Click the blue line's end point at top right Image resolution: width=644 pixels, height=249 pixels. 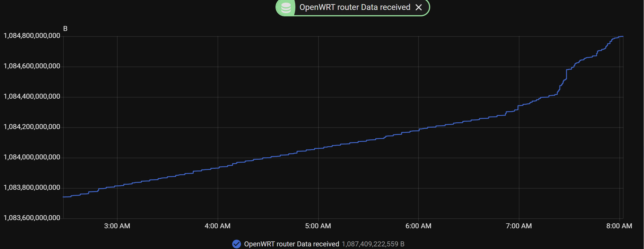[623, 36]
